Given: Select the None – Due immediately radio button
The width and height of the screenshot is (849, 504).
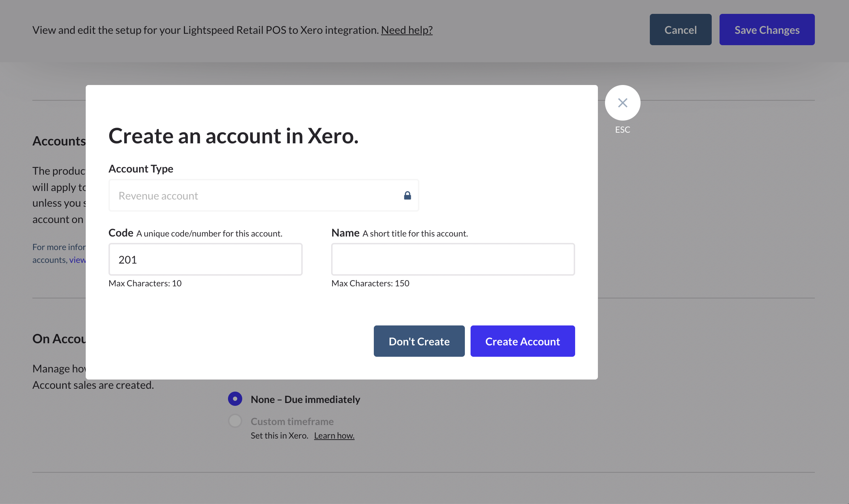Looking at the screenshot, I should click(235, 399).
